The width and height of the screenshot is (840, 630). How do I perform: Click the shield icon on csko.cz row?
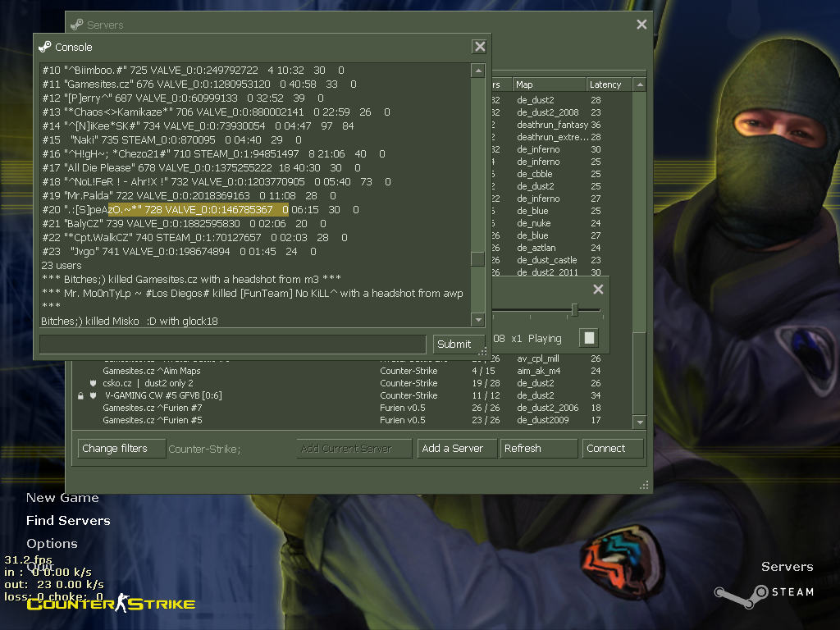click(x=93, y=383)
